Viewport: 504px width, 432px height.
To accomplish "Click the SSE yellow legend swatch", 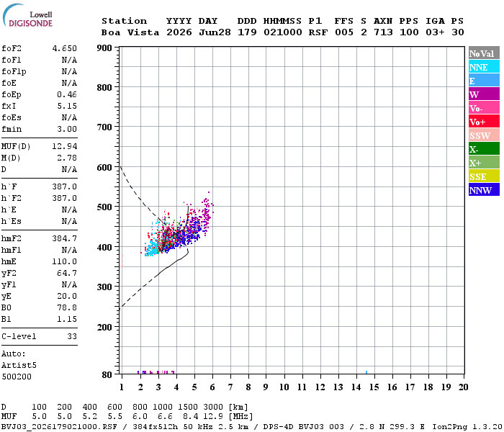I will click(x=484, y=176).
